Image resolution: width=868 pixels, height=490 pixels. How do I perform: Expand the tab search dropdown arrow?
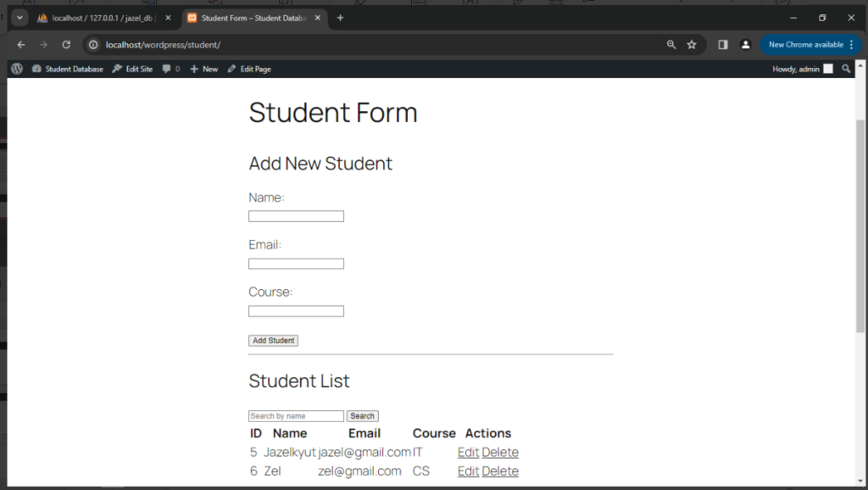click(19, 18)
